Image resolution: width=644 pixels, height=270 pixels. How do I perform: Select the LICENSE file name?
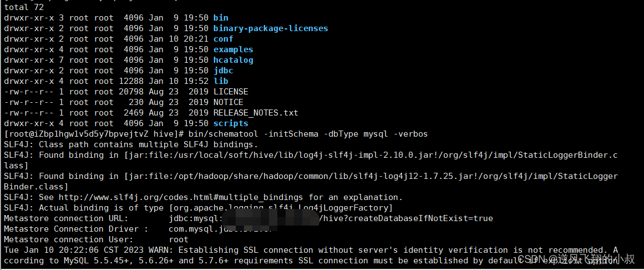[x=231, y=91]
